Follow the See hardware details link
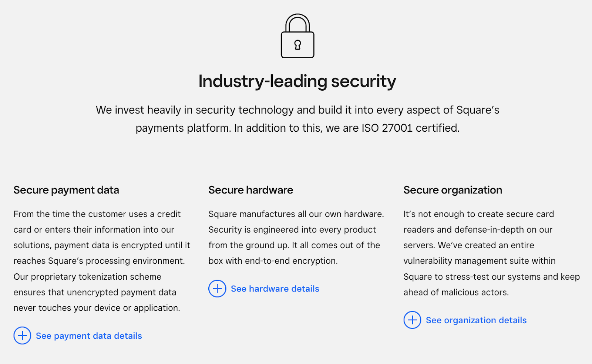The width and height of the screenshot is (592, 364). tap(275, 289)
